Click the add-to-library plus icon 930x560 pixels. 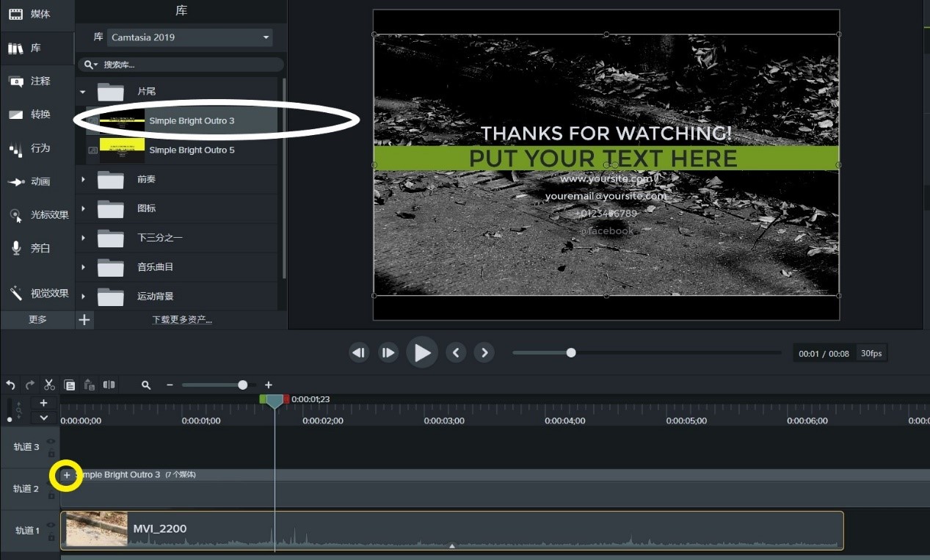pos(84,319)
